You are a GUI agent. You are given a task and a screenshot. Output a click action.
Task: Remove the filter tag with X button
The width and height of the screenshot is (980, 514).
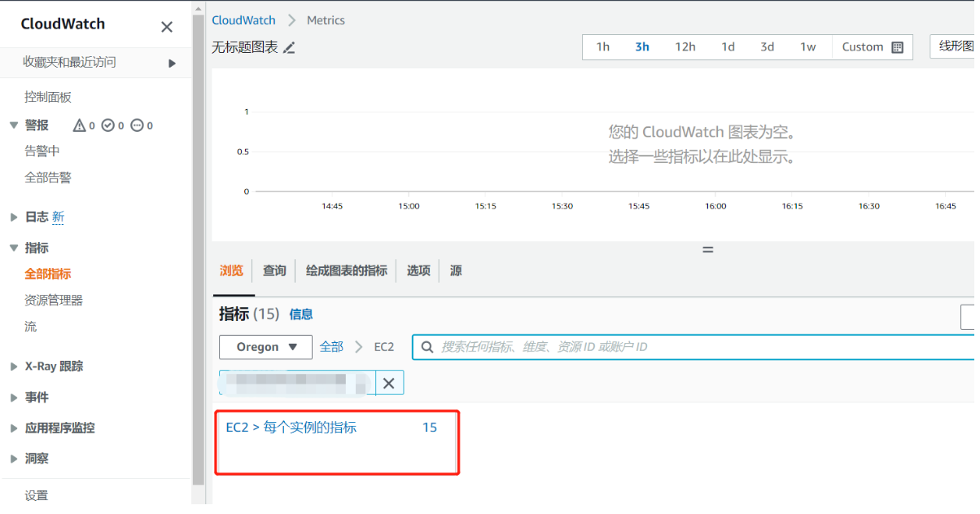pyautogui.click(x=389, y=383)
